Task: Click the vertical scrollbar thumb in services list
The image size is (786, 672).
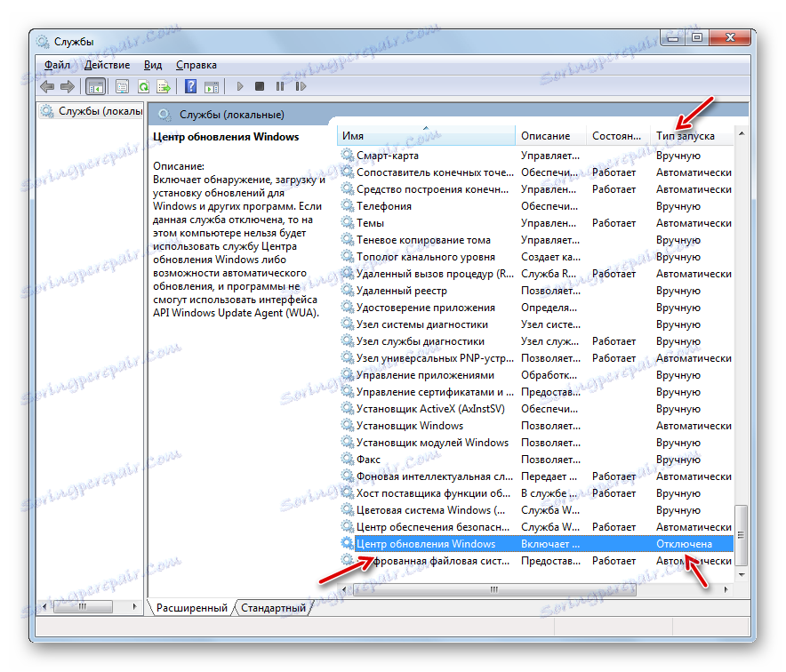Action: [x=742, y=535]
